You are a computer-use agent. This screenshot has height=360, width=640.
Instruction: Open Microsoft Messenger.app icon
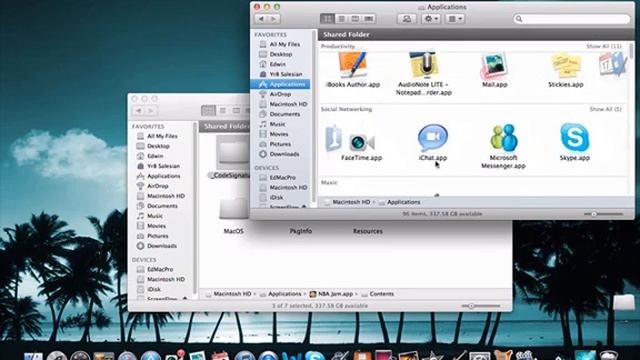[x=503, y=138]
